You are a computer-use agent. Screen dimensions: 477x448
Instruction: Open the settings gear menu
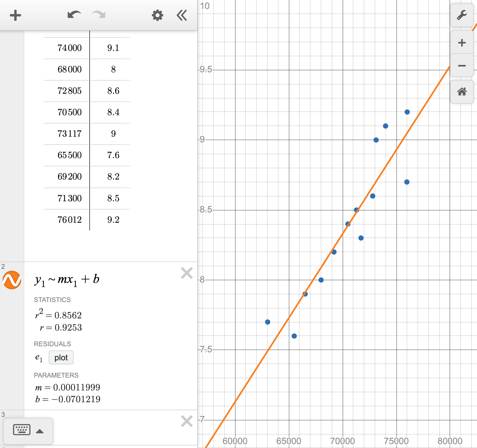157,15
